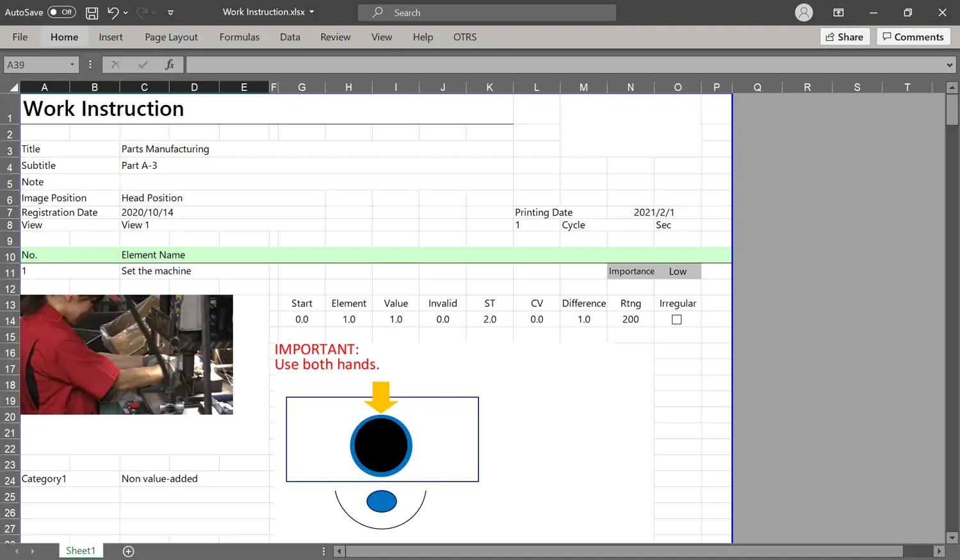Open the Page Layout tab
The width and height of the screenshot is (960, 560).
pyautogui.click(x=171, y=37)
